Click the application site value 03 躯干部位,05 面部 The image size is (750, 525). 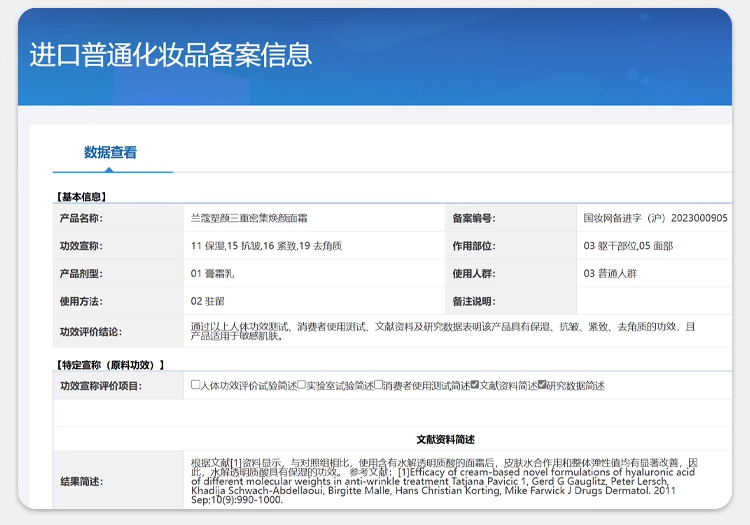628,246
